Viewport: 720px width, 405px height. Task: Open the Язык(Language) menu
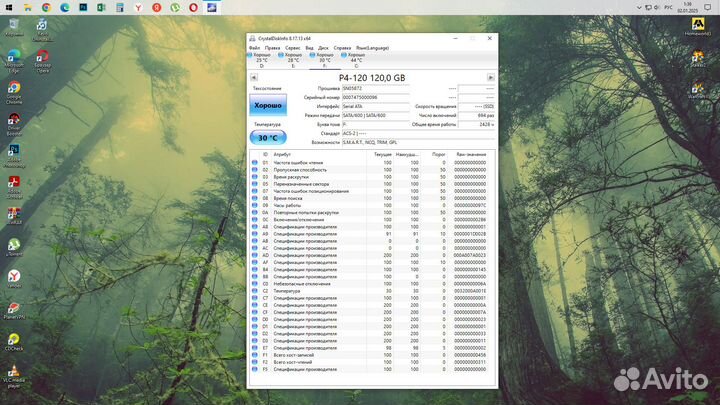[372, 48]
